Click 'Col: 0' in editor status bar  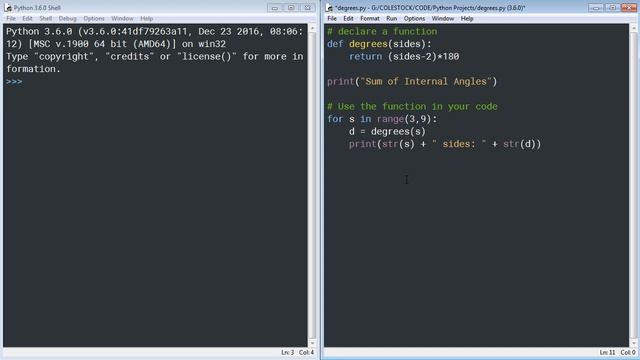coord(628,352)
